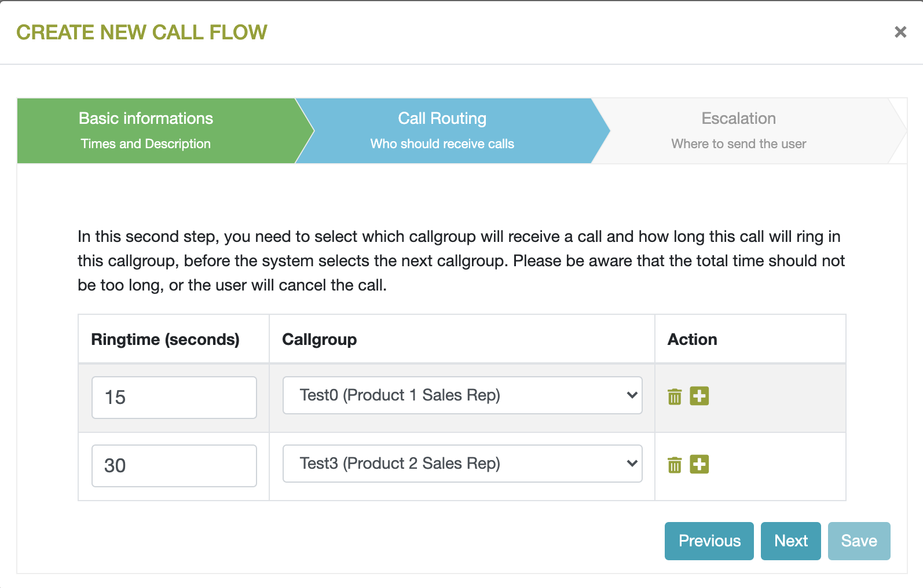This screenshot has width=923, height=588.
Task: Click the ringtime field containing 30
Action: [x=174, y=466]
